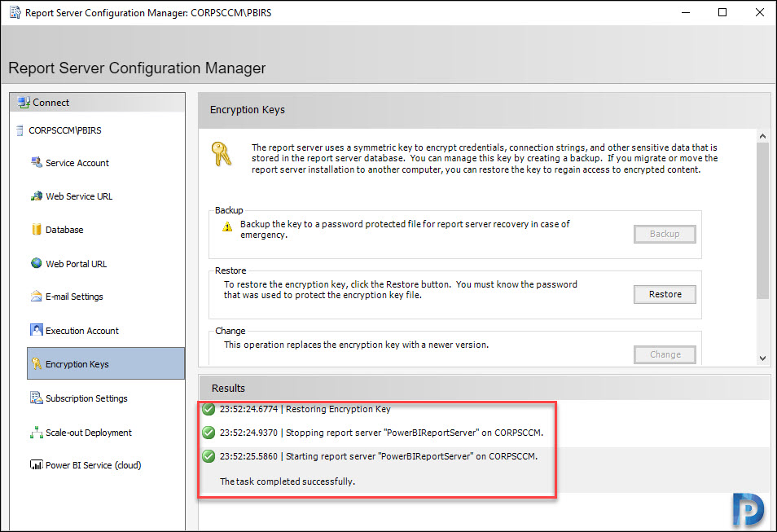Click the scrollbar down arrow
The width and height of the screenshot is (777, 532).
(762, 358)
